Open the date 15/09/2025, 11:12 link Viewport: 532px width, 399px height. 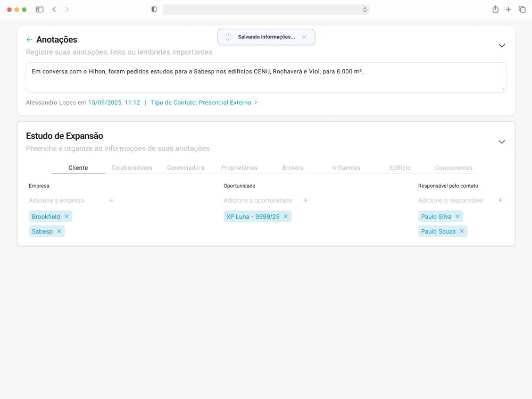pyautogui.click(x=114, y=103)
